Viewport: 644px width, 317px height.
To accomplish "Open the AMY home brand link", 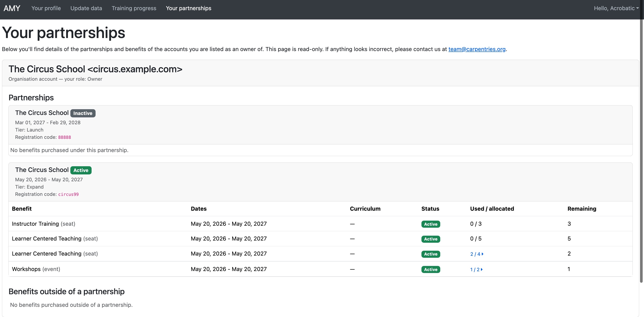I will point(12,8).
